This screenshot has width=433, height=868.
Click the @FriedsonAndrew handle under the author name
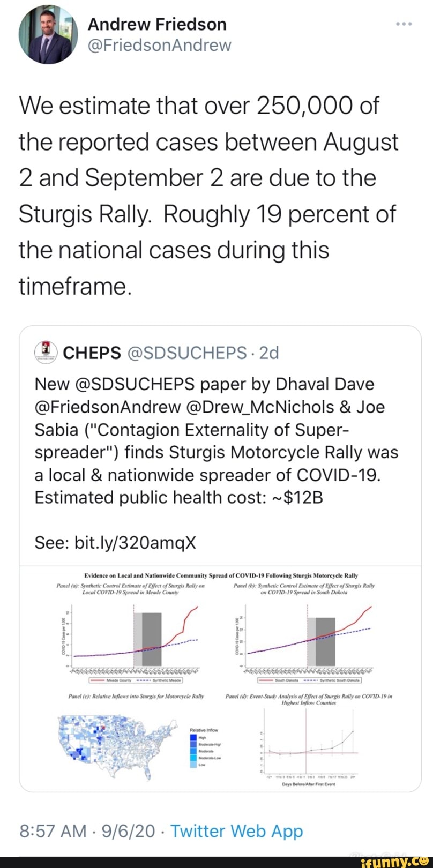(159, 44)
